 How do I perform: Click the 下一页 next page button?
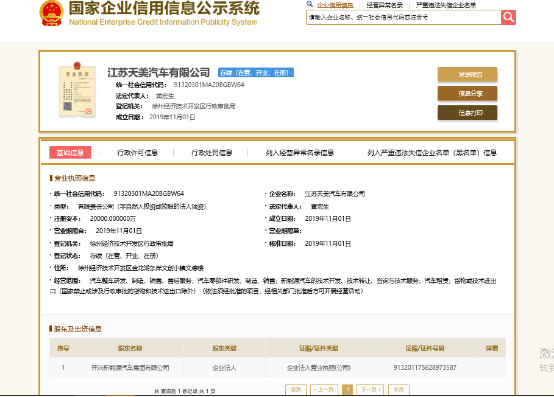click(x=370, y=390)
